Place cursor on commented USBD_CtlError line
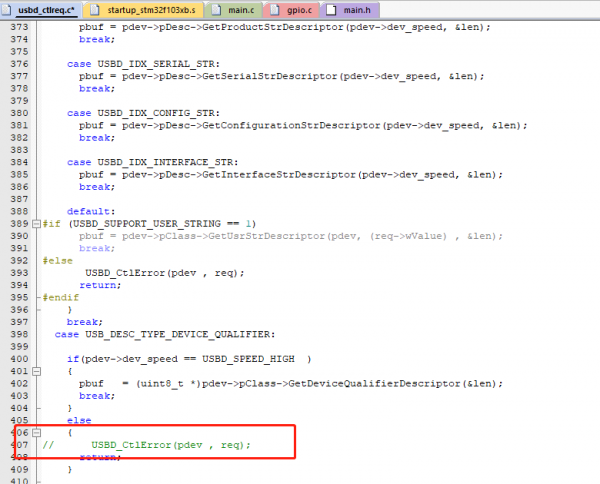The width and height of the screenshot is (600, 484). click(170, 444)
